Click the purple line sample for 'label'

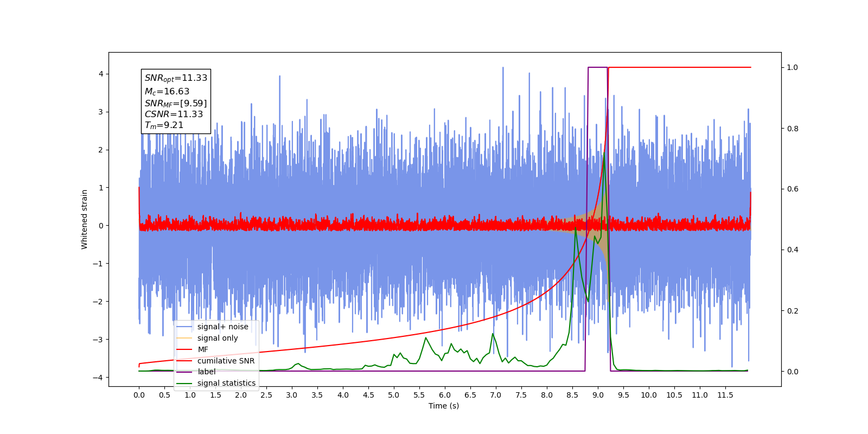[184, 372]
